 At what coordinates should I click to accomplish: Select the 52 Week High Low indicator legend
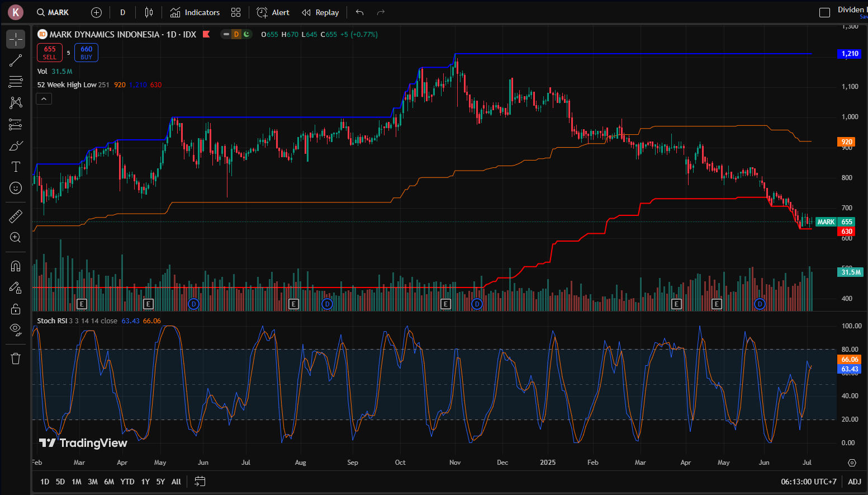pos(67,85)
